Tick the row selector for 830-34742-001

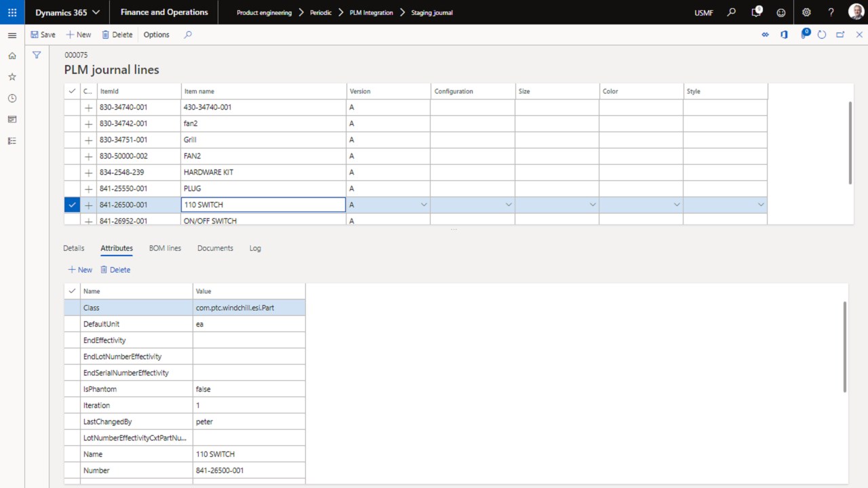pos(72,123)
